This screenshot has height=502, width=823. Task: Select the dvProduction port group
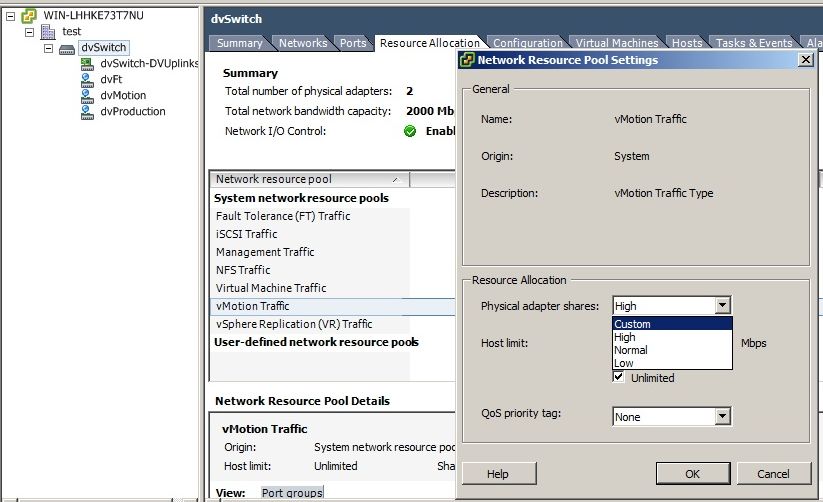(133, 111)
